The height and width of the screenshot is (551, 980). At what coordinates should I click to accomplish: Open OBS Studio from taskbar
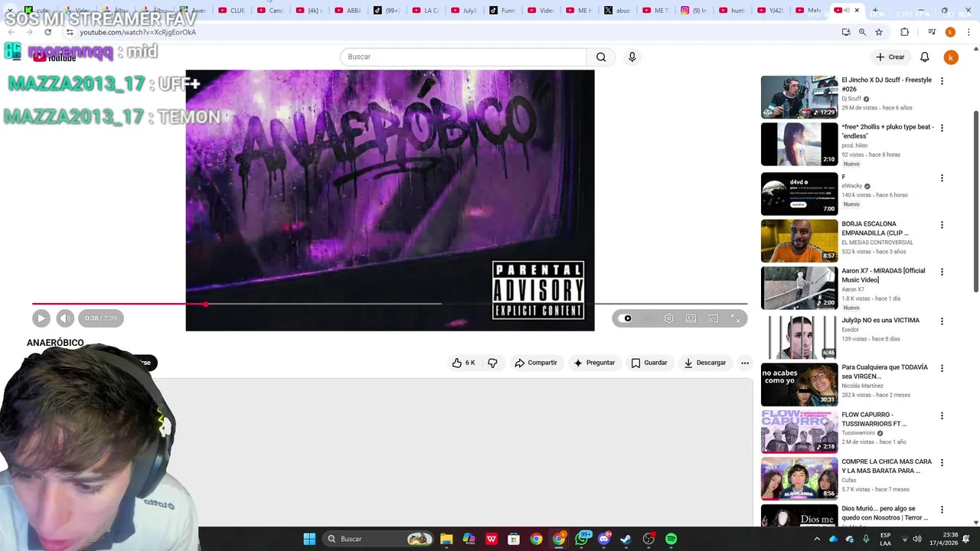(649, 539)
